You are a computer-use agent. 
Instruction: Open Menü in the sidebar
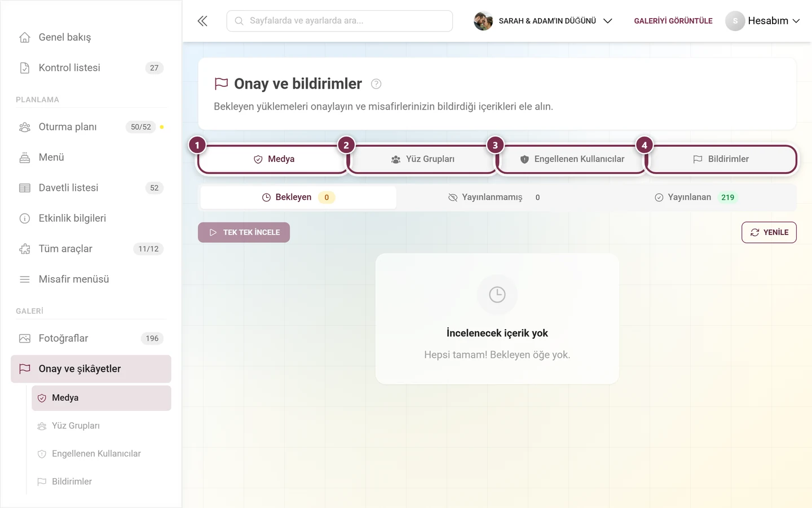91,157
